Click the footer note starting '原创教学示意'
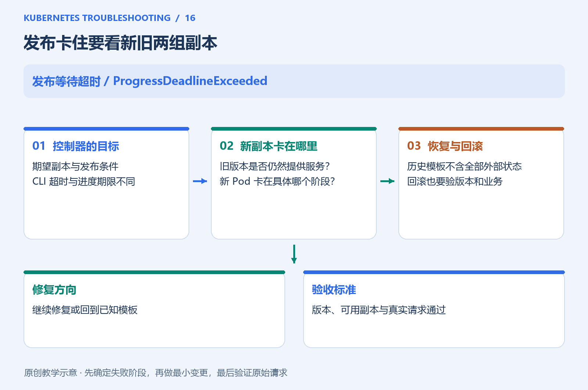 156,373
